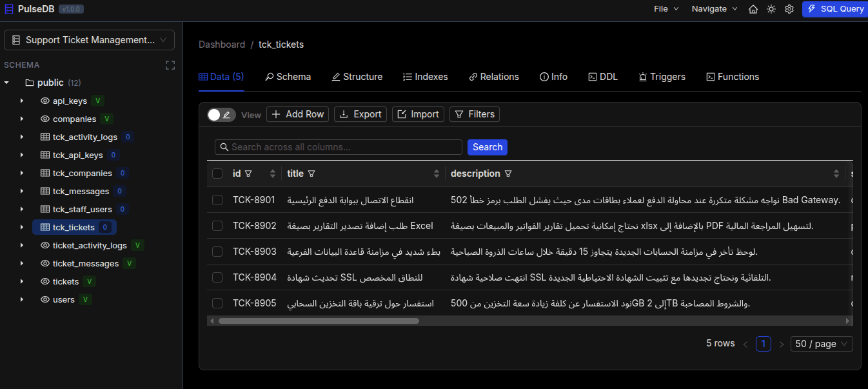
Task: Select page 1 in pagination
Action: [764, 344]
